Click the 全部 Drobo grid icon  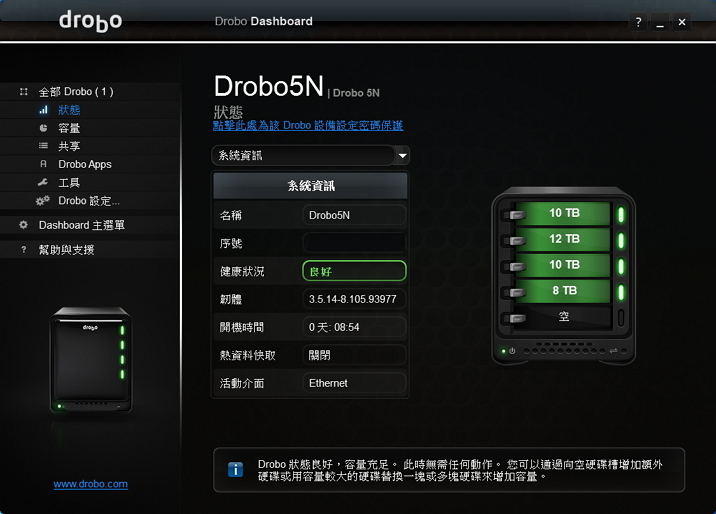click(24, 92)
